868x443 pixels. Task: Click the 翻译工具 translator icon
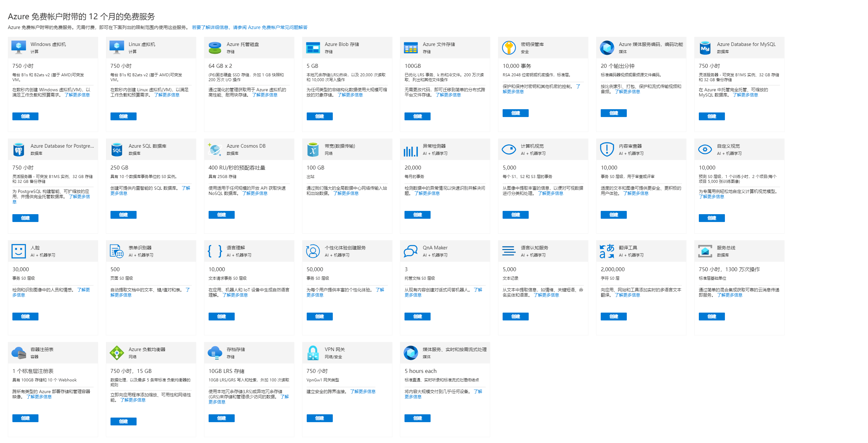click(607, 251)
